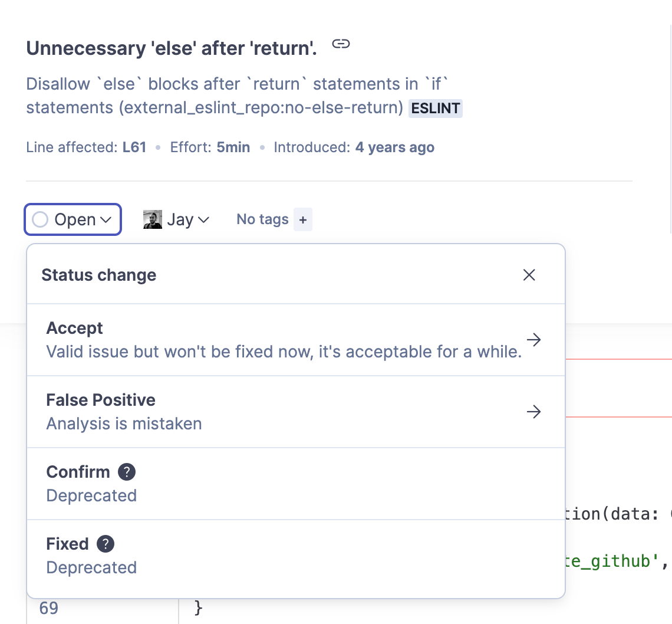Open the help icon next to Fixed
The image size is (672, 624).
(x=106, y=544)
